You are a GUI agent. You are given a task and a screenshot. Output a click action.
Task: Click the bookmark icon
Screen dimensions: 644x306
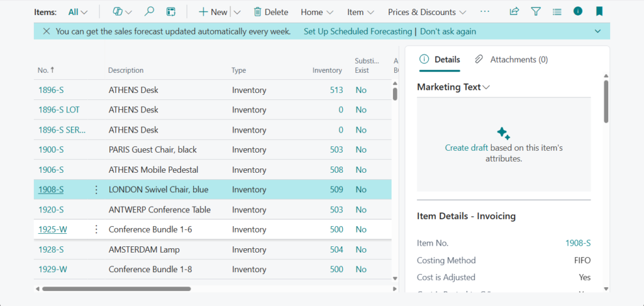tap(599, 12)
